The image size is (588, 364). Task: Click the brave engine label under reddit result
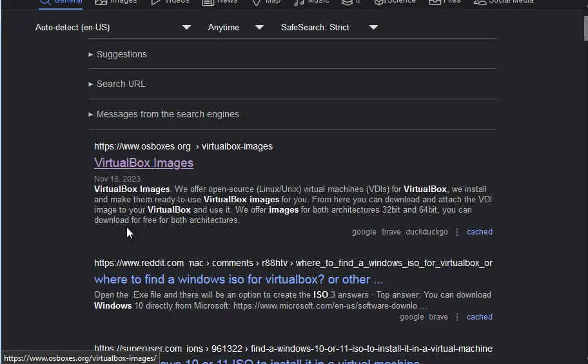(438, 317)
